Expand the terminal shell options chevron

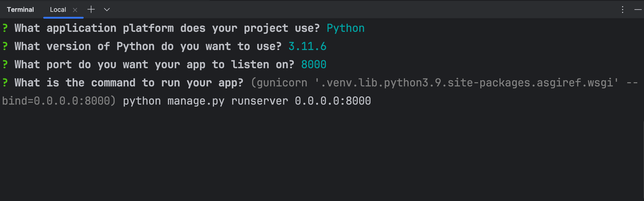click(107, 10)
